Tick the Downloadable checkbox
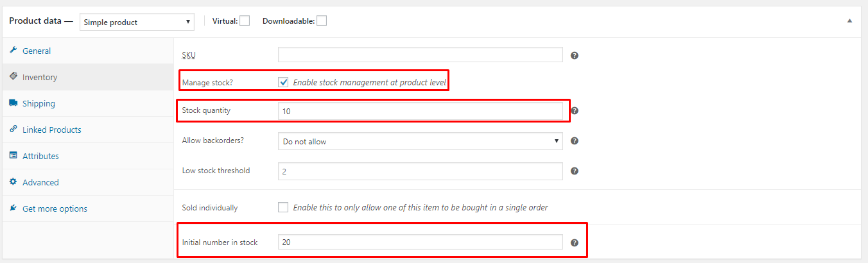The width and height of the screenshot is (868, 263). (x=322, y=21)
